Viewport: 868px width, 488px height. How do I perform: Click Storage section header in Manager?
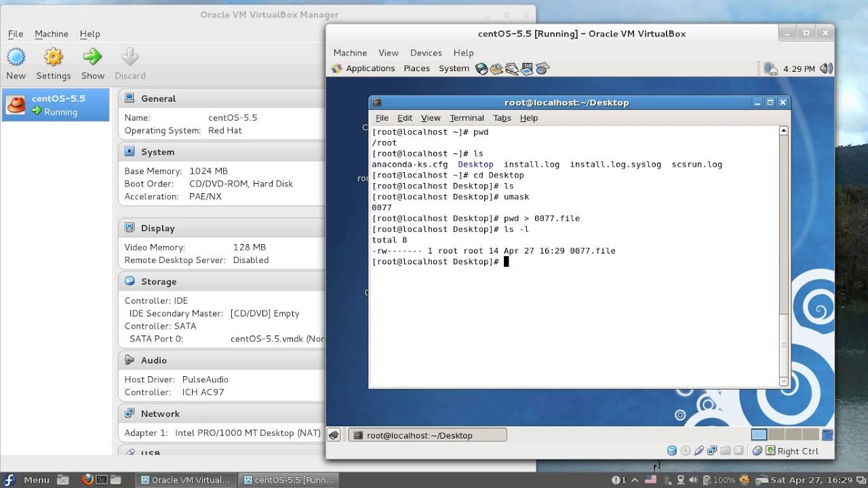pyautogui.click(x=221, y=281)
